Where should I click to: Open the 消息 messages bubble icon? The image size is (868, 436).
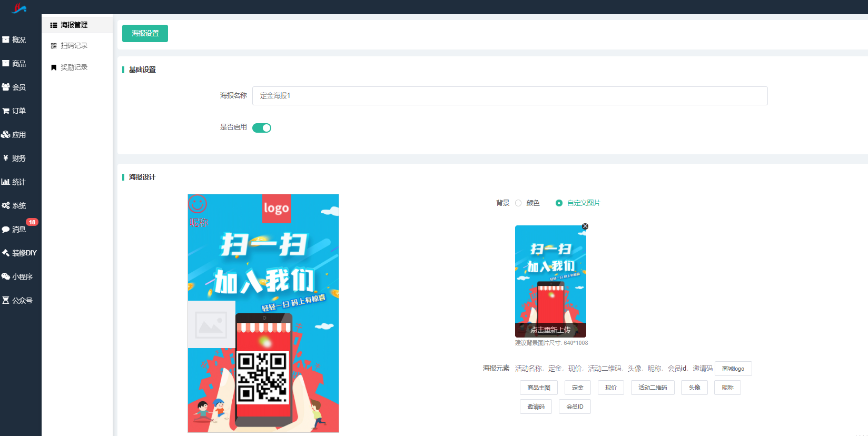[x=6, y=230]
